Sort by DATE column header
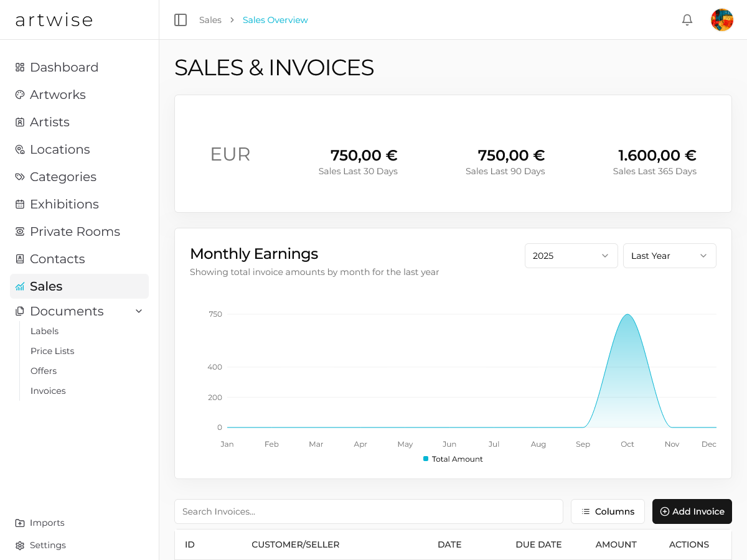Image resolution: width=747 pixels, height=560 pixels. click(x=449, y=544)
